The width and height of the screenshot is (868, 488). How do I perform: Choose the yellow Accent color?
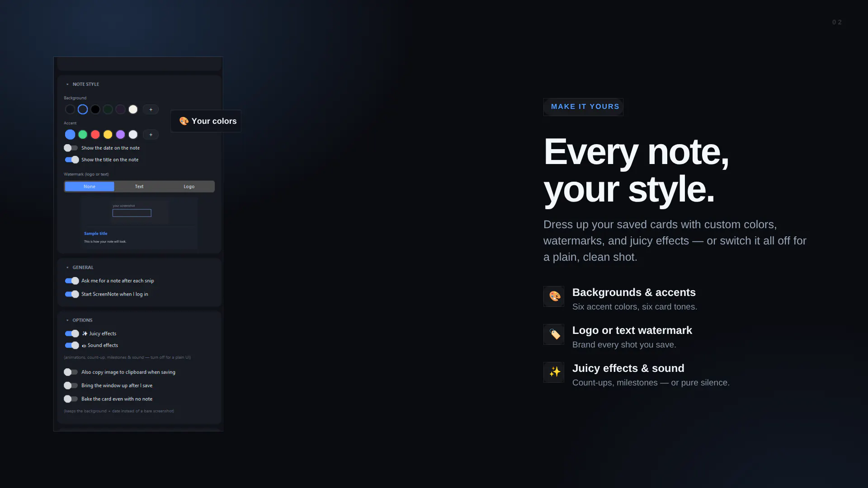108,135
